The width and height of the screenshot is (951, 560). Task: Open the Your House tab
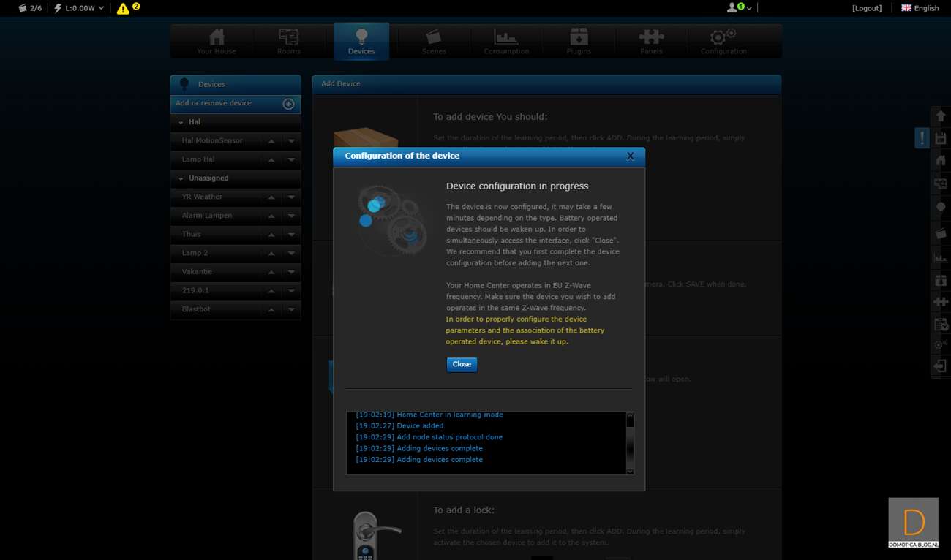click(x=217, y=42)
